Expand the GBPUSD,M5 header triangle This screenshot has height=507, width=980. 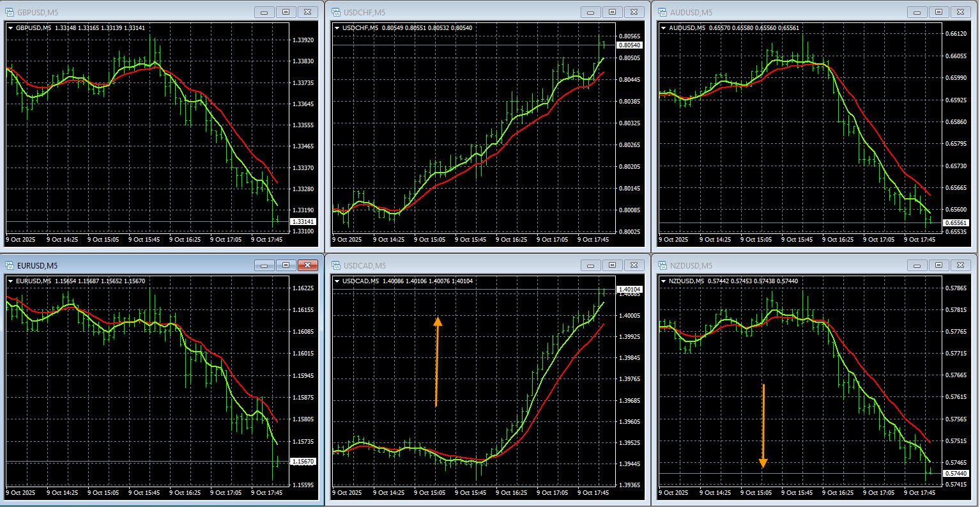(x=11, y=28)
